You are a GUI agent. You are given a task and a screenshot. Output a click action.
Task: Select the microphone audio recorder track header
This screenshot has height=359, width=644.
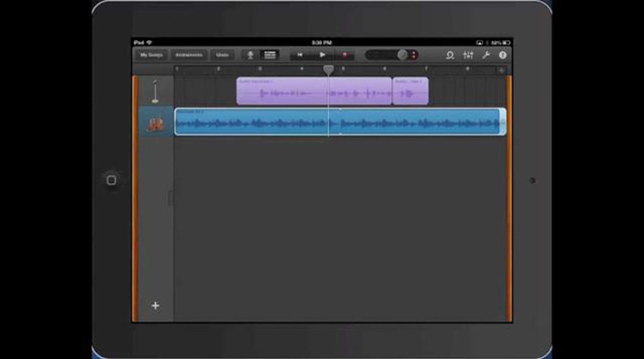[155, 91]
